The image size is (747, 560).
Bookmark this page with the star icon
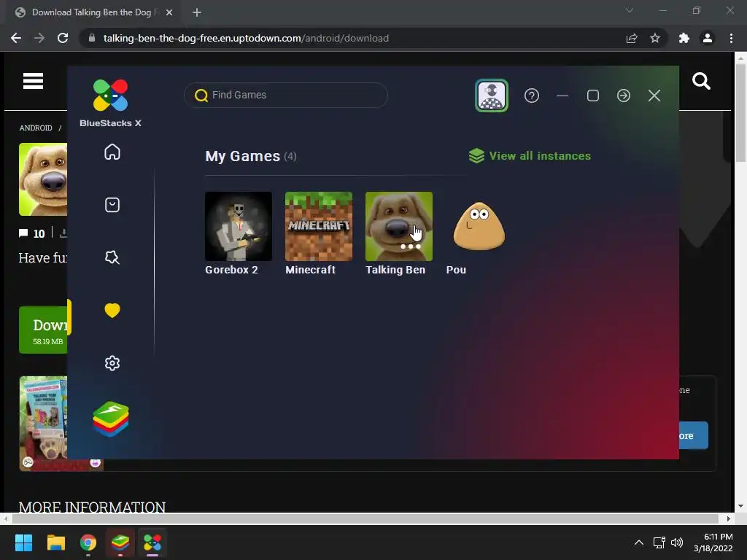655,38
